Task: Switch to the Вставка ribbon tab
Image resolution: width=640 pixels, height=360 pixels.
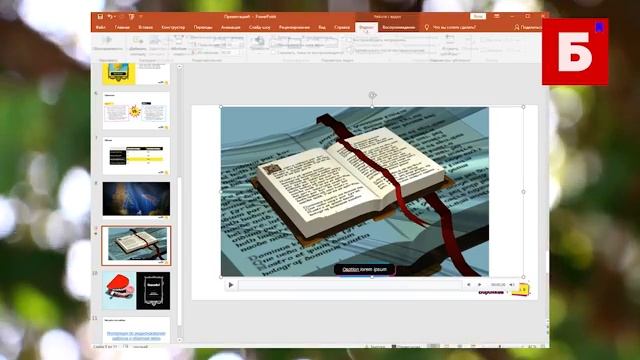Action: (x=145, y=27)
